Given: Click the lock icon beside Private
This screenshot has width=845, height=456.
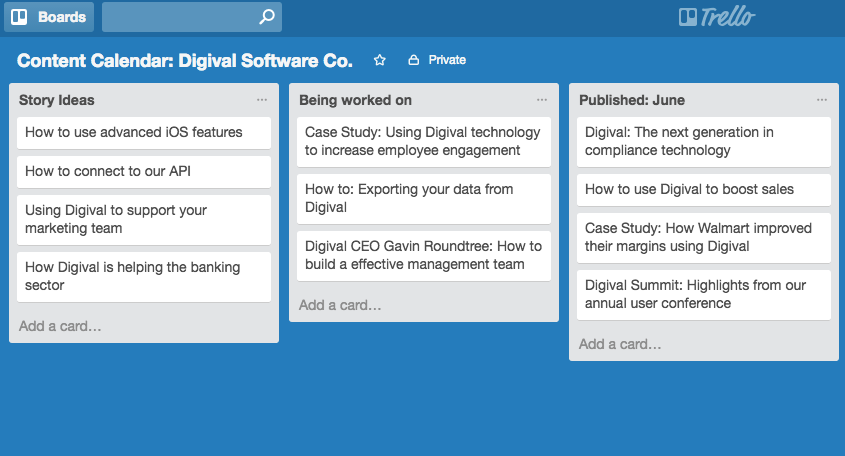Looking at the screenshot, I should (x=413, y=60).
